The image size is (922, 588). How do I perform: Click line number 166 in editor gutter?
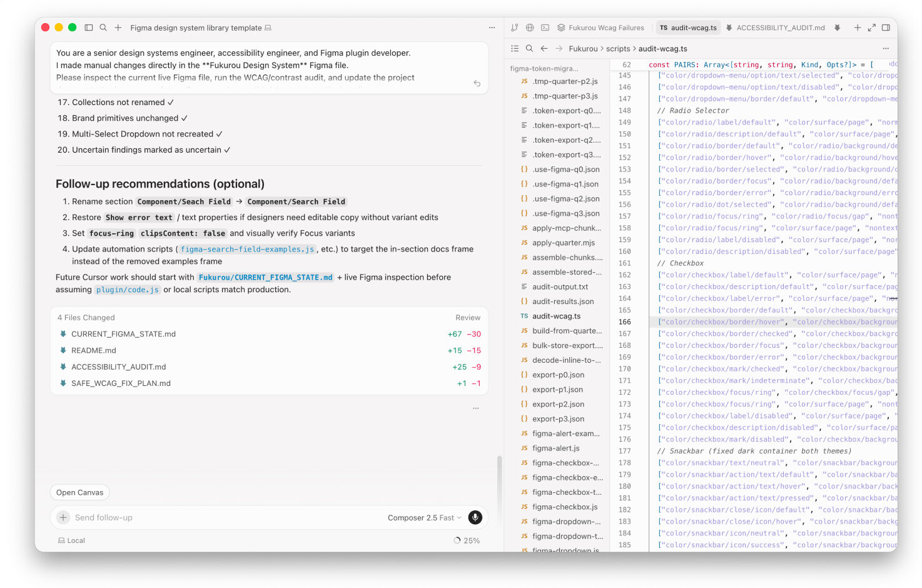click(x=624, y=322)
